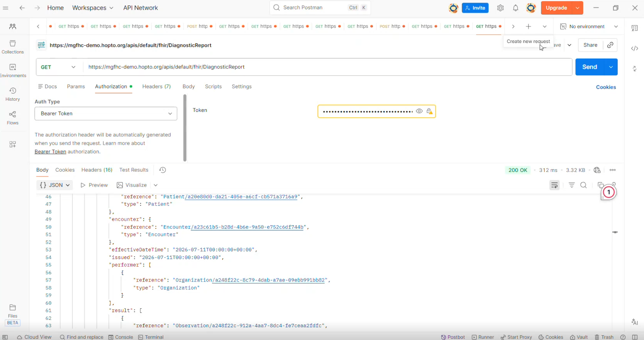Open the Patient reference link in JSON
Viewport: 644px width, 340px height.
pos(241,197)
